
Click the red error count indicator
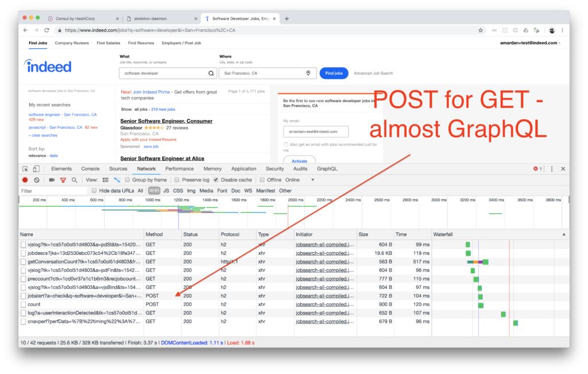pyautogui.click(x=537, y=169)
